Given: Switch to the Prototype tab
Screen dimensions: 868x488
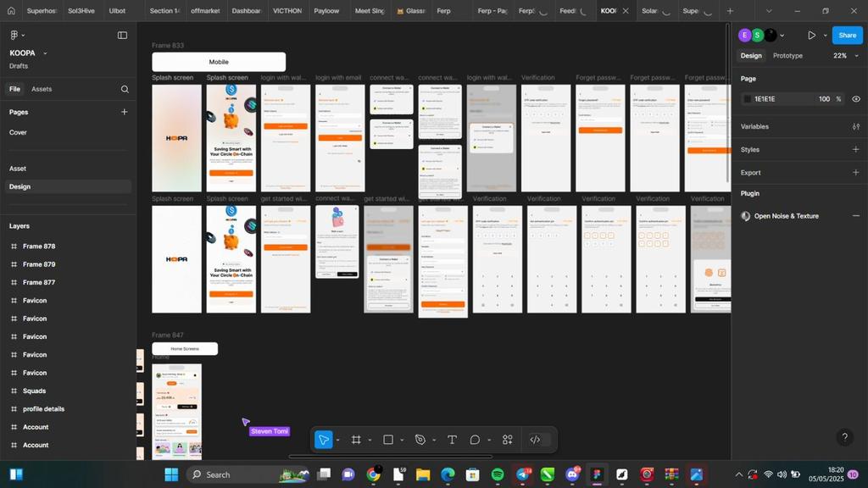Looking at the screenshot, I should pos(787,55).
